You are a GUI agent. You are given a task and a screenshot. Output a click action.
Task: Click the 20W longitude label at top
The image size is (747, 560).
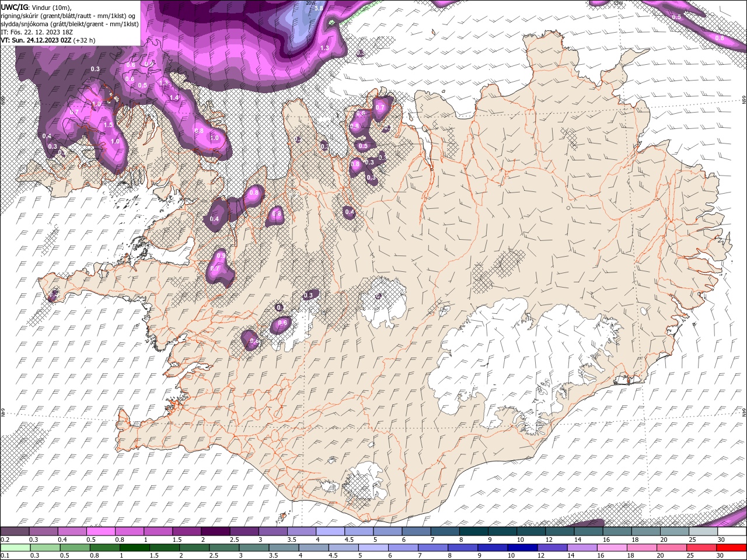tap(310, 3)
